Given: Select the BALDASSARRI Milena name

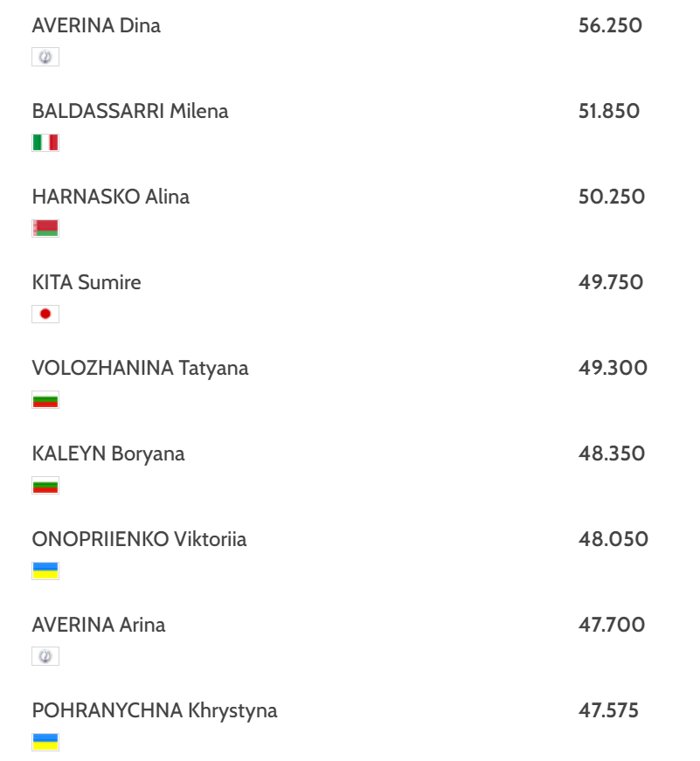Looking at the screenshot, I should pyautogui.click(x=130, y=111).
